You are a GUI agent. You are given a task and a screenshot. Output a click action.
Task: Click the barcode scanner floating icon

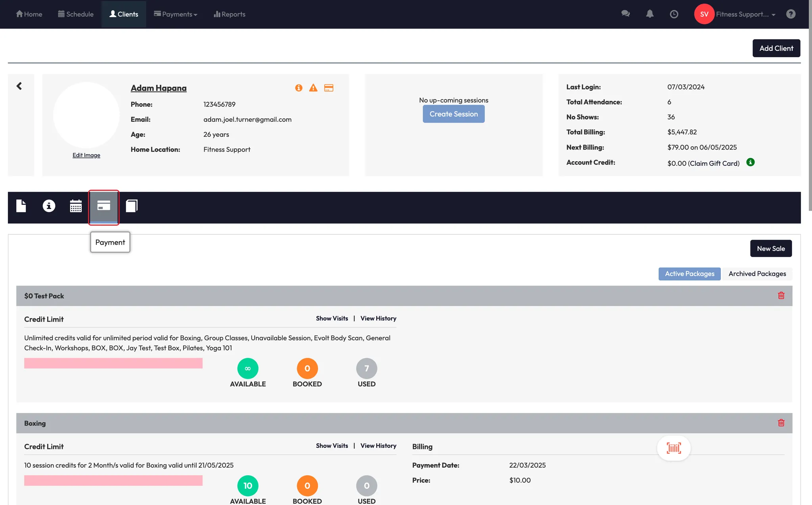674,448
